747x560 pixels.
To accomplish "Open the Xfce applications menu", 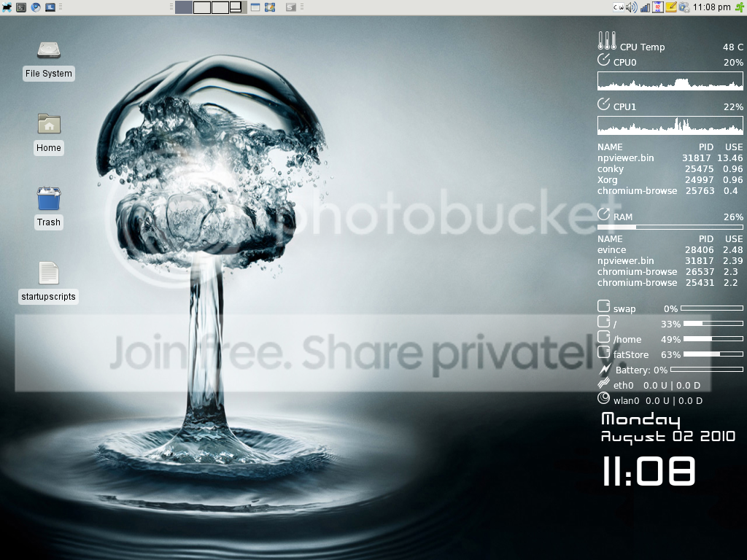I will pos(7,7).
